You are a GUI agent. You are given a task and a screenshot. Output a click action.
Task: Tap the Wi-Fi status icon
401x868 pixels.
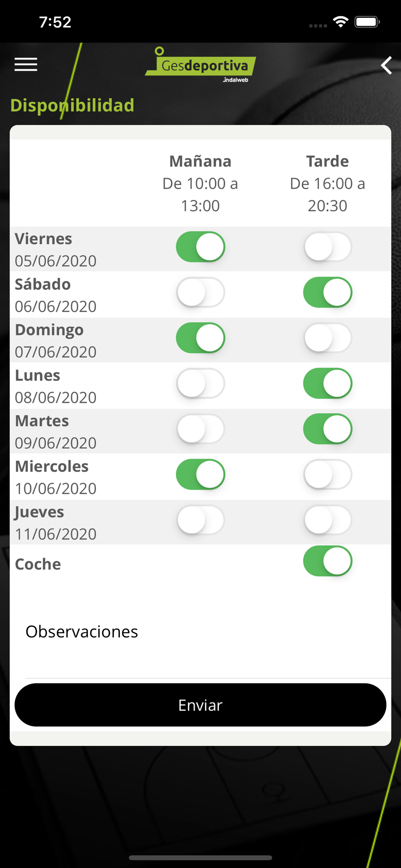(x=341, y=22)
